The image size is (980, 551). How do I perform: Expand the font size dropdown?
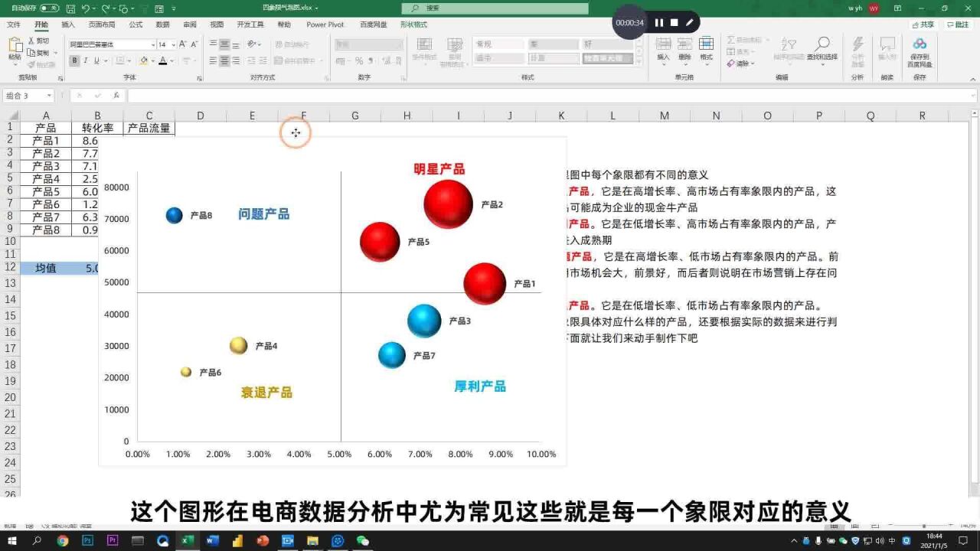pos(173,44)
